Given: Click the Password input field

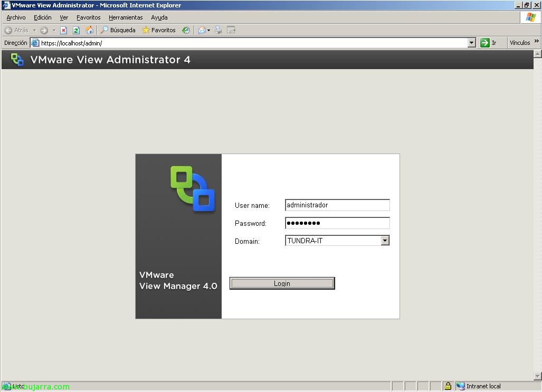Looking at the screenshot, I should pyautogui.click(x=337, y=223).
